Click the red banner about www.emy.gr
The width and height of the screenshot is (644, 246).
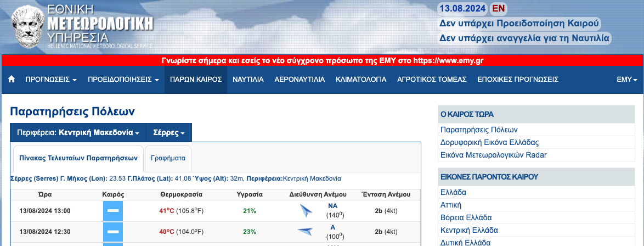[323, 60]
